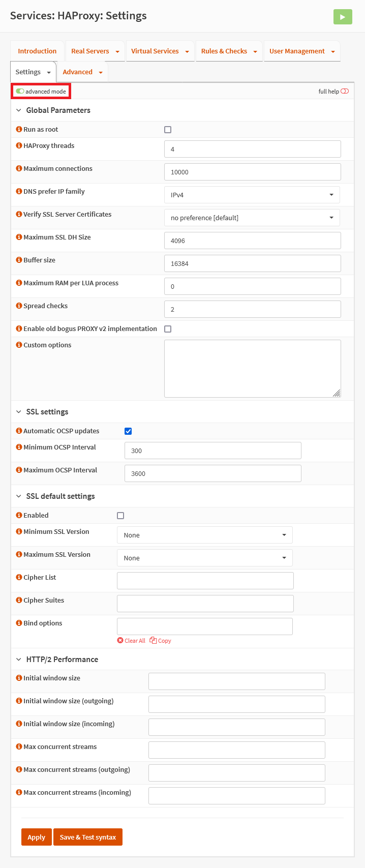Open the DNS prefer IP family dropdown
The width and height of the screenshot is (365, 868).
pyautogui.click(x=252, y=195)
